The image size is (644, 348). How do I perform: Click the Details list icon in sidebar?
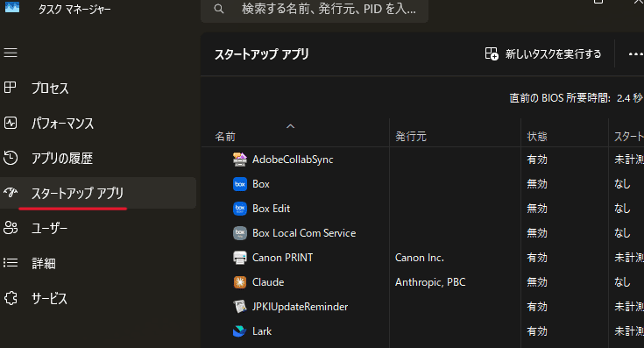point(11,263)
